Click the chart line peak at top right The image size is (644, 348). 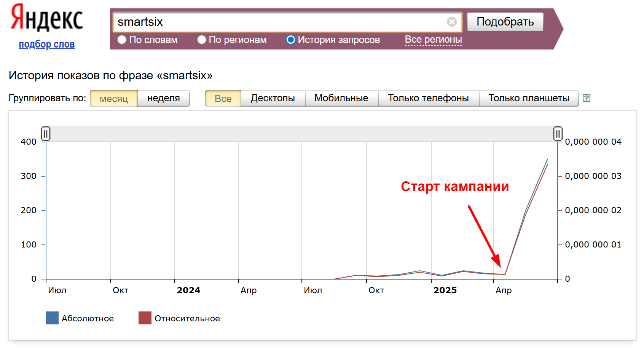point(547,160)
